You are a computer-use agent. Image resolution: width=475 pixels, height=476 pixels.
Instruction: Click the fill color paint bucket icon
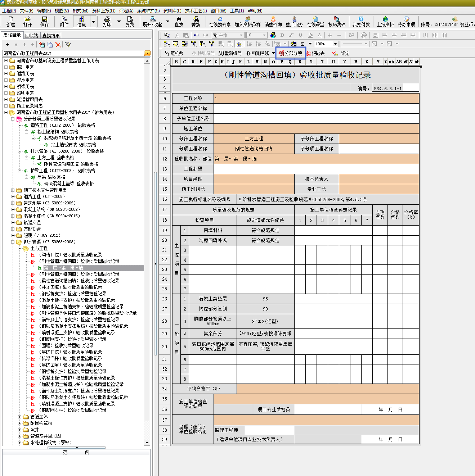[310, 35]
